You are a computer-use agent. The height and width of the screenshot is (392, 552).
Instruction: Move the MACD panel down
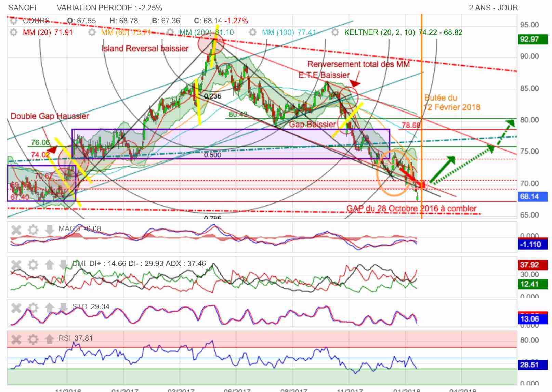click(49, 229)
